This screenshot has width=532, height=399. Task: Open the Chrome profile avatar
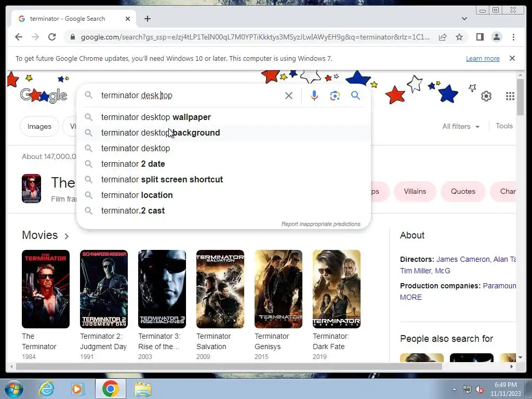coord(496,37)
